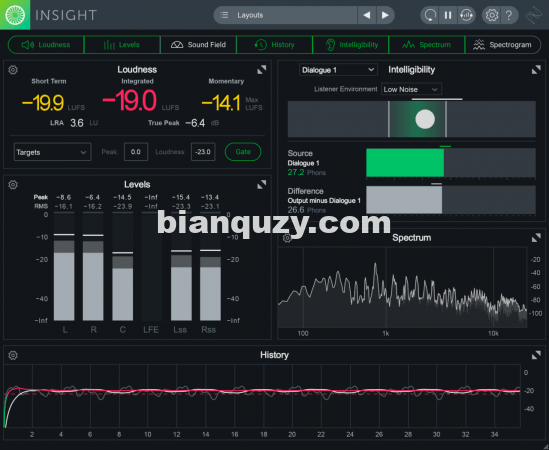Image resolution: width=549 pixels, height=450 pixels.
Task: Go to previous layout arrow
Action: [367, 15]
